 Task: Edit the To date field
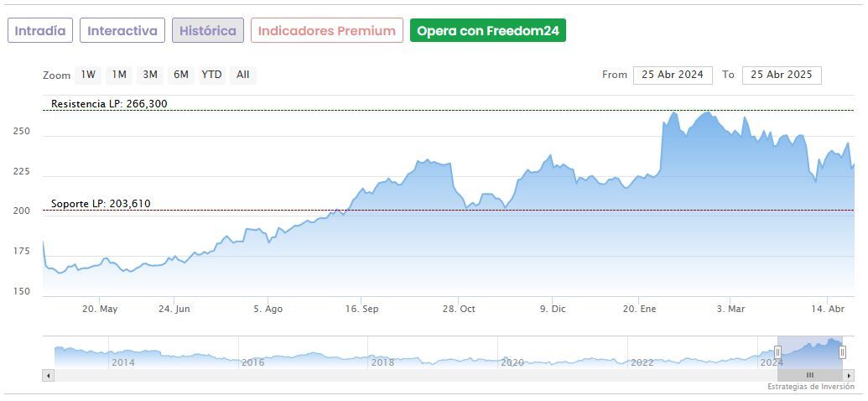coord(782,75)
